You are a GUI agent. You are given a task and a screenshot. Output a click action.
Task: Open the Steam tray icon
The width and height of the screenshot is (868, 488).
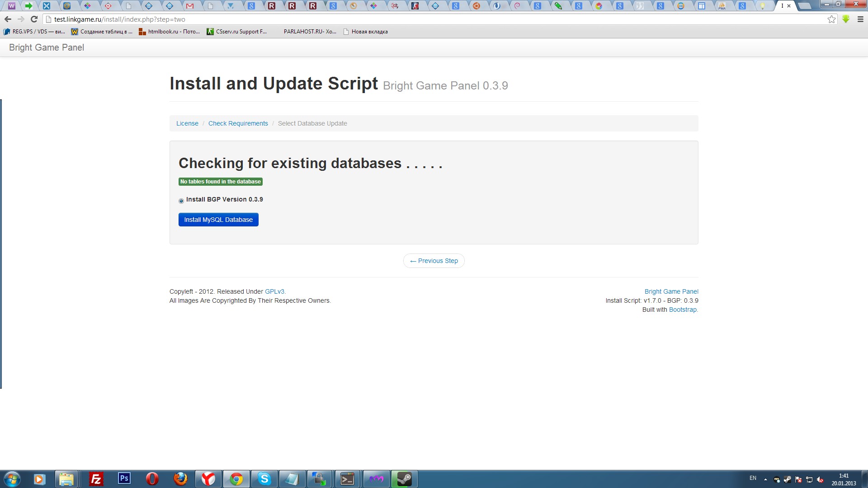[788, 480]
